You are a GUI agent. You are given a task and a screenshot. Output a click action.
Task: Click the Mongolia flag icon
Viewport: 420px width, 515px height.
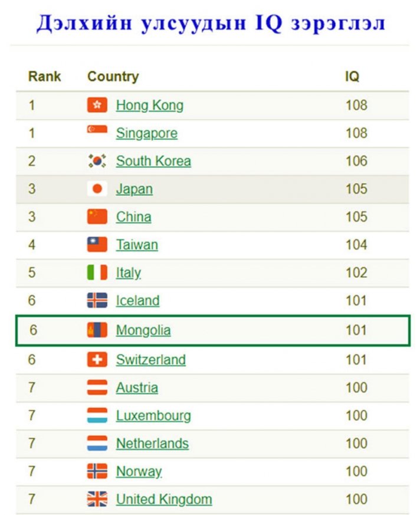[97, 330]
